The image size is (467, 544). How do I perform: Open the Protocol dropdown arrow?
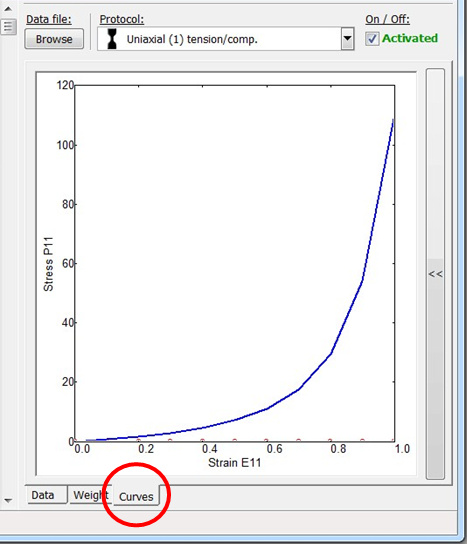coord(347,39)
